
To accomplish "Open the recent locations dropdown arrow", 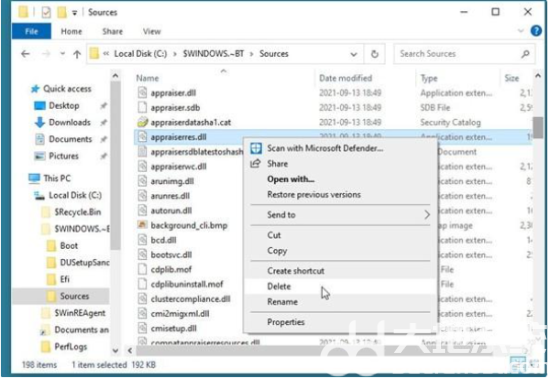I will click(62, 54).
